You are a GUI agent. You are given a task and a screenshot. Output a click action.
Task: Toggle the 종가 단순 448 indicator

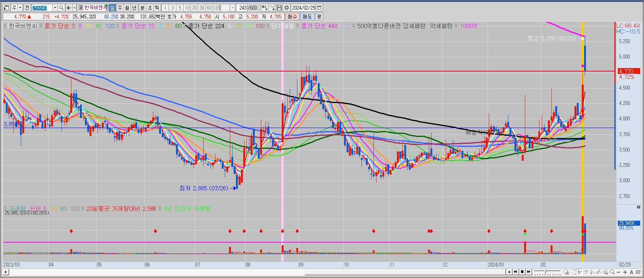(298, 26)
